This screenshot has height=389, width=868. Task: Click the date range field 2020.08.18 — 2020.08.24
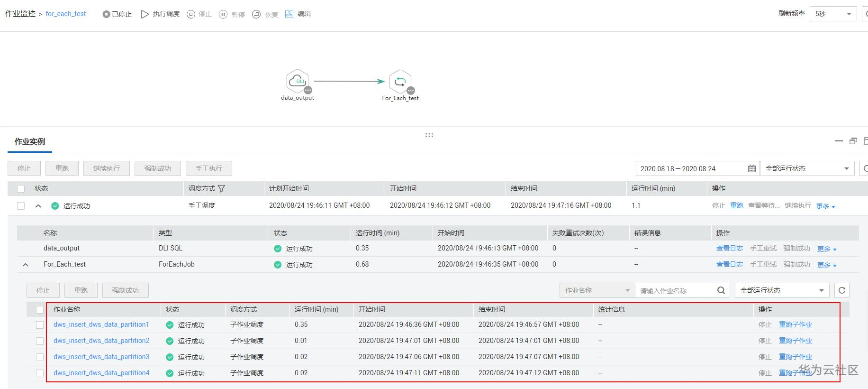[x=697, y=168]
